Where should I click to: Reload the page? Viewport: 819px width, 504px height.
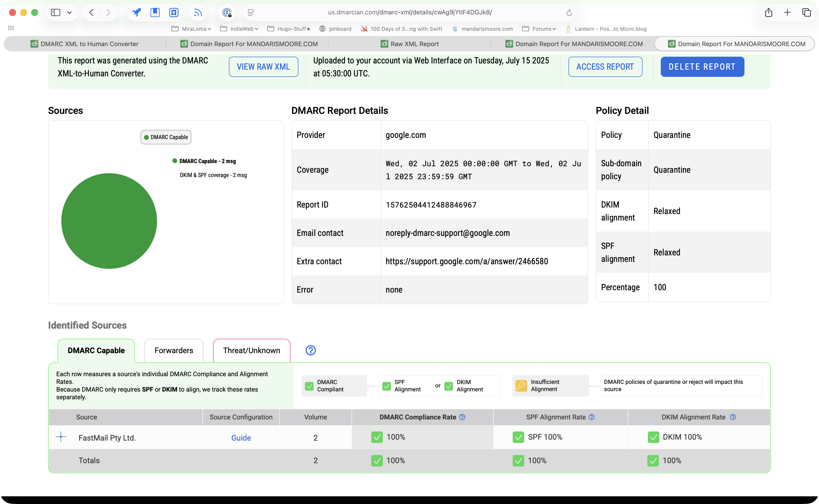click(x=569, y=13)
